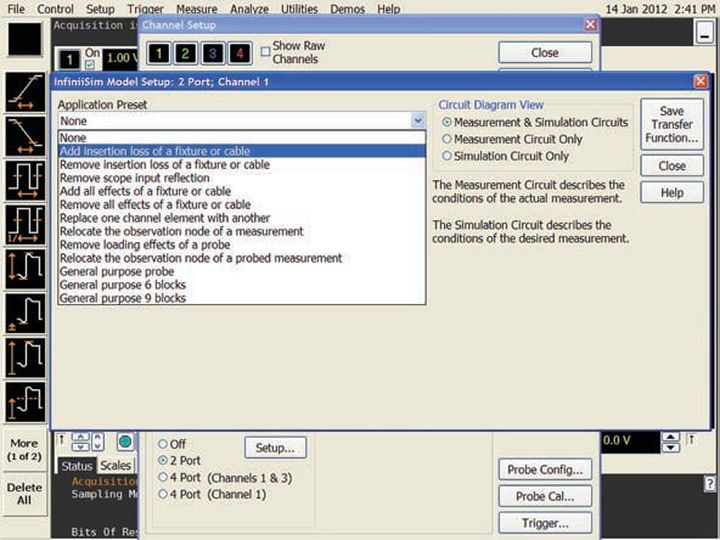The image size is (720, 540).
Task: Open Probe Cal... dialog
Action: coord(545,496)
